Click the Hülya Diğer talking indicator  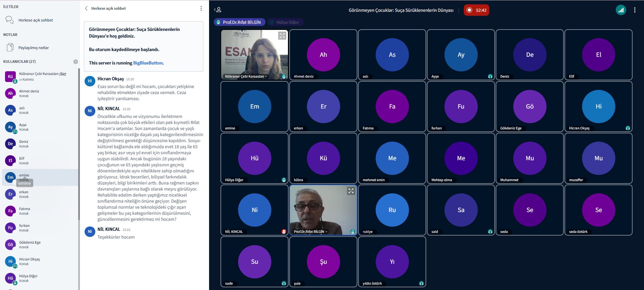pos(286,22)
